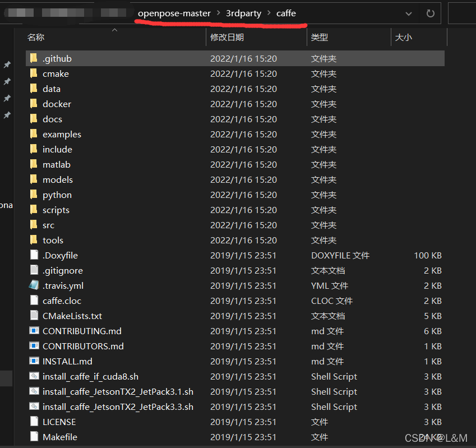Click the cmake folder icon

click(34, 73)
